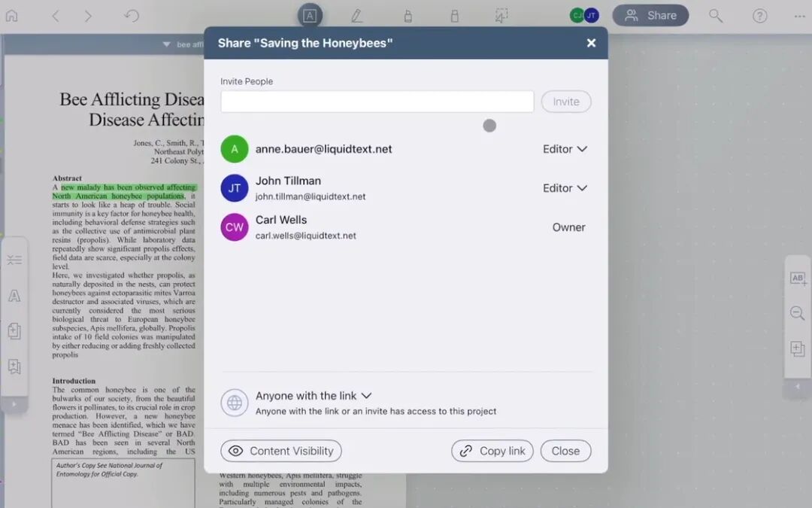Click the Abstract heading in the document
The image size is (812, 508).
(67, 178)
